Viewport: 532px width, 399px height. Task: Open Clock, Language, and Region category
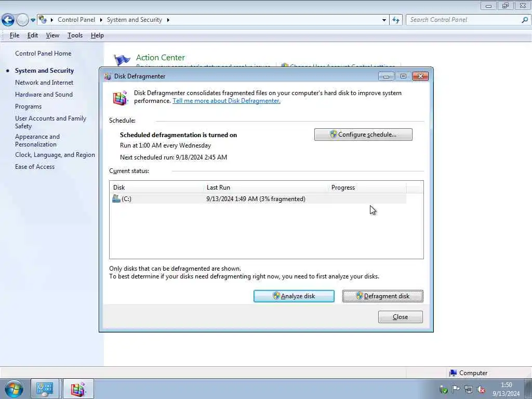point(55,155)
